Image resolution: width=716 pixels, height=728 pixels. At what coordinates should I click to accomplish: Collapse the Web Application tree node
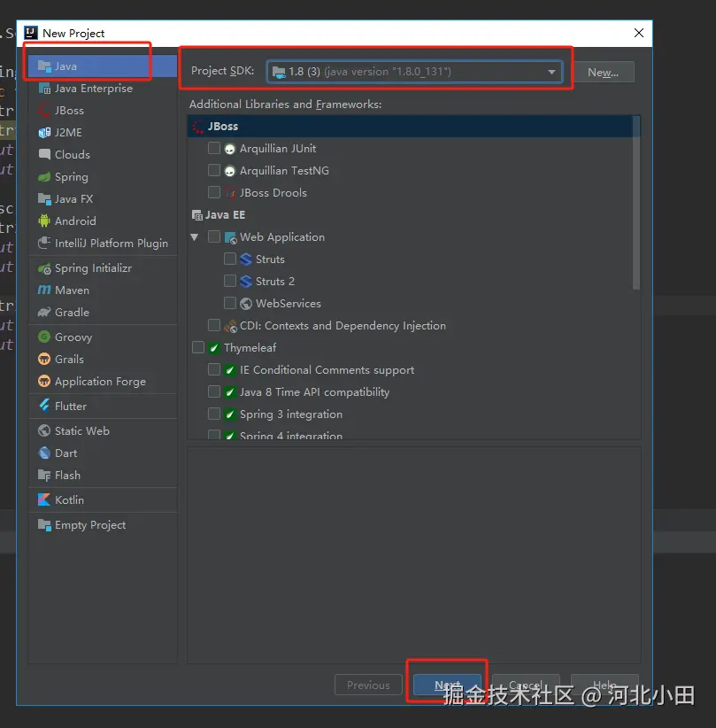tap(195, 237)
